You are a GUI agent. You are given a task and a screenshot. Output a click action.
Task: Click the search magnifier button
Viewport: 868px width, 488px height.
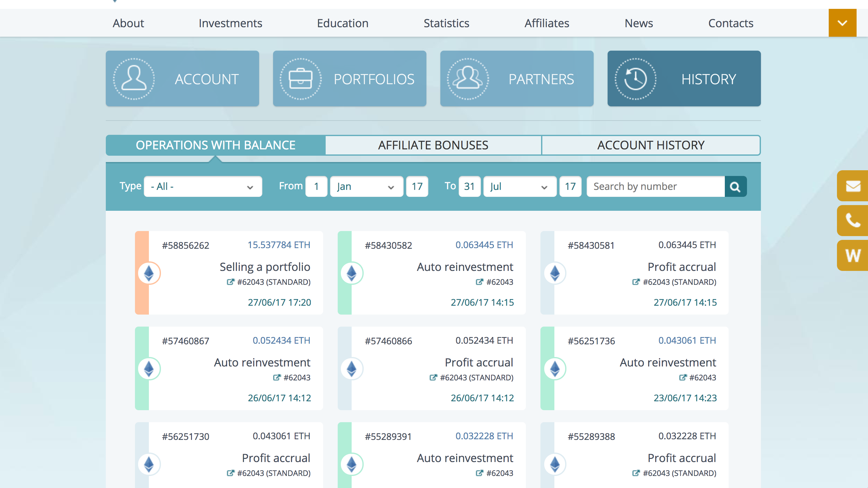[736, 186]
